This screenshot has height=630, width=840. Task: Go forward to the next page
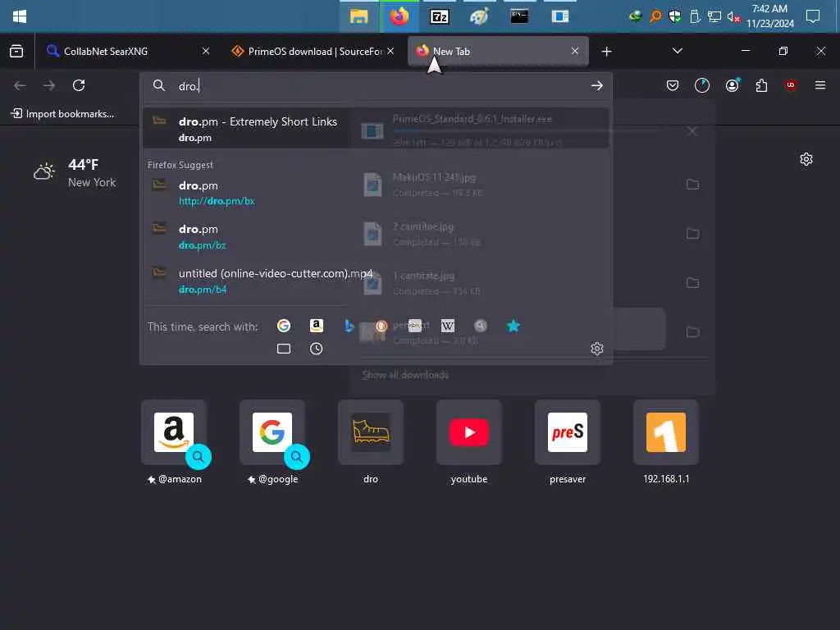point(48,85)
